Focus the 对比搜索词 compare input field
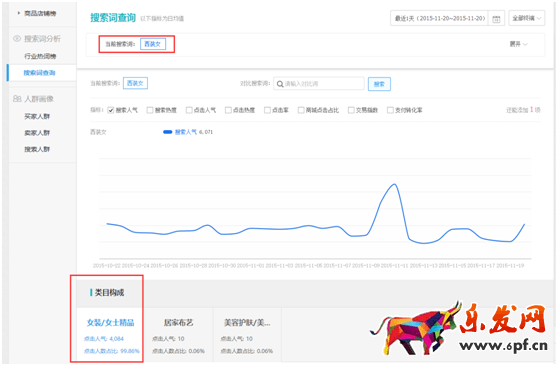The width and height of the screenshot is (558, 366). [x=319, y=84]
